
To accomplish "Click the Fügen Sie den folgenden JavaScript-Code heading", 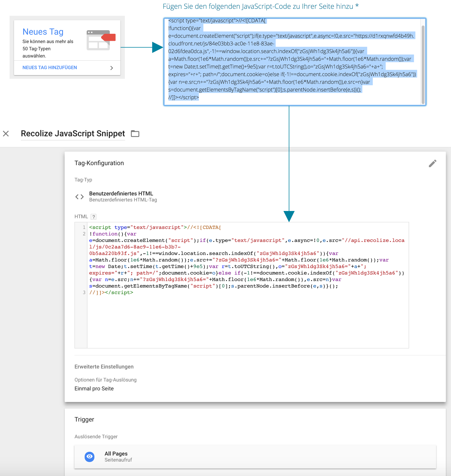I will click(261, 6).
